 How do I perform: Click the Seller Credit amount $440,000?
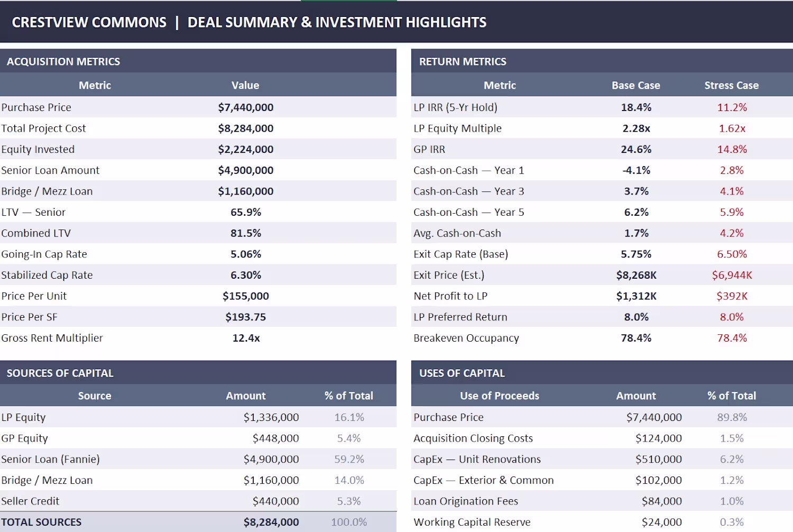point(275,501)
